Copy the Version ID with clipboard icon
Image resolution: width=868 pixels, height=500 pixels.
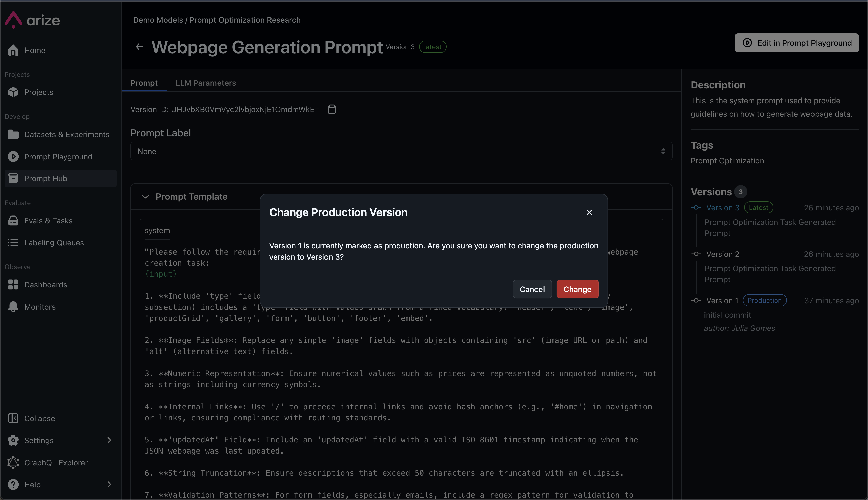pos(332,109)
